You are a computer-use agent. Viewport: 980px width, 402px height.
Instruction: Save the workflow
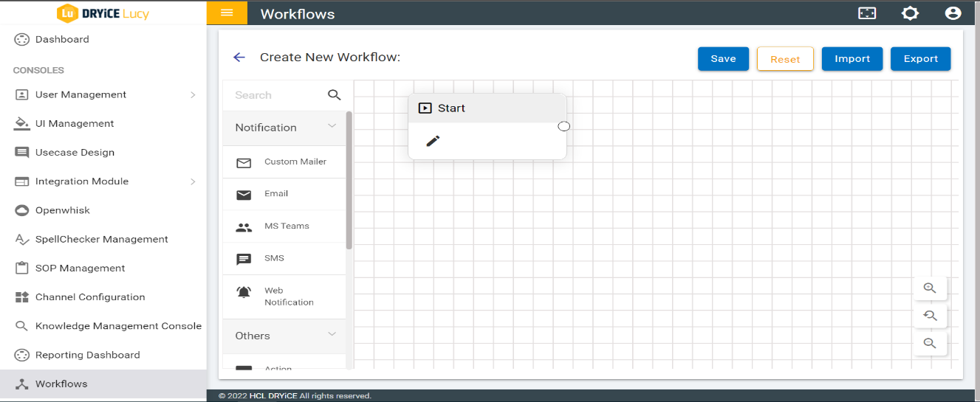click(723, 59)
